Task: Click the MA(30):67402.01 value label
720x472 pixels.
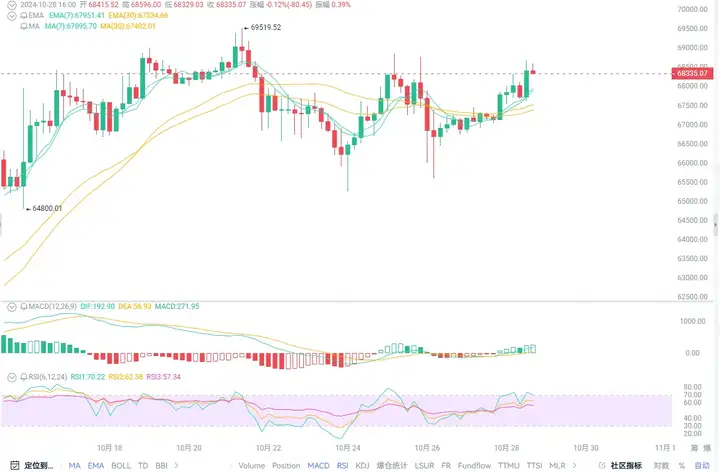Action: tap(128, 27)
